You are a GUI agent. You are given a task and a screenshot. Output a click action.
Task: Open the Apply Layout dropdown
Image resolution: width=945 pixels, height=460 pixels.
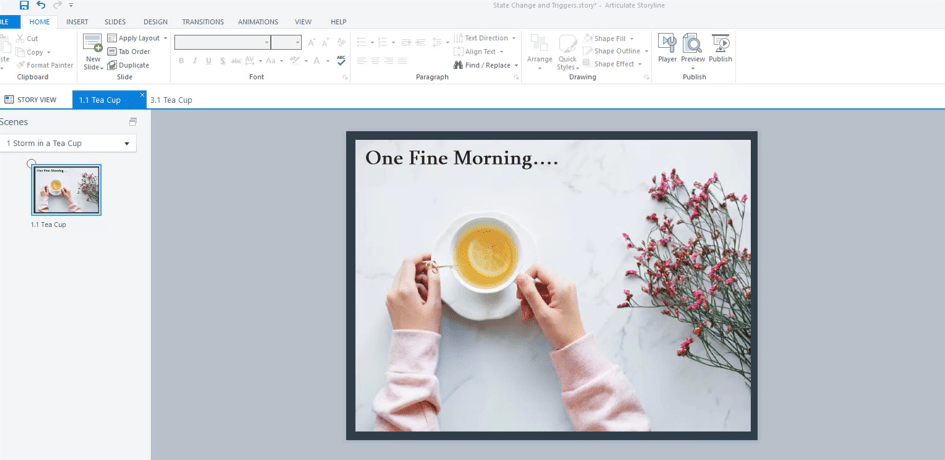tap(137, 38)
